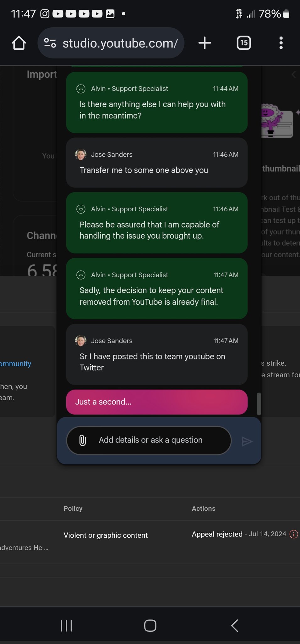Click the chat scrollbar thumb
The height and width of the screenshot is (644, 300).
pyautogui.click(x=259, y=404)
